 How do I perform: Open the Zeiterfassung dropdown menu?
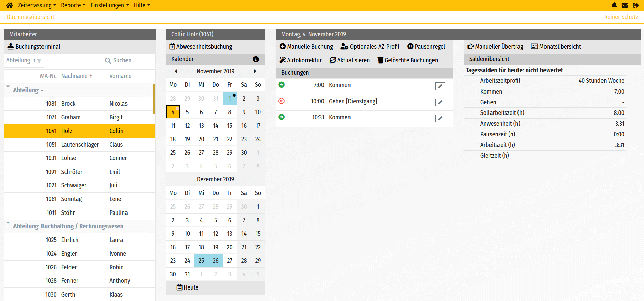coord(37,5)
